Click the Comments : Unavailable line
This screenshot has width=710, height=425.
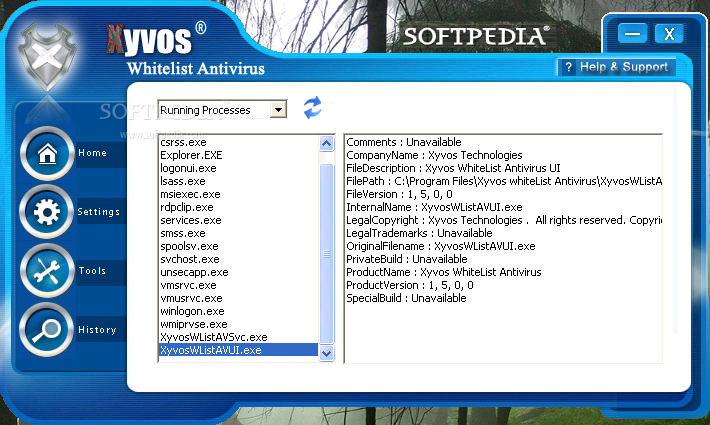[x=404, y=142]
